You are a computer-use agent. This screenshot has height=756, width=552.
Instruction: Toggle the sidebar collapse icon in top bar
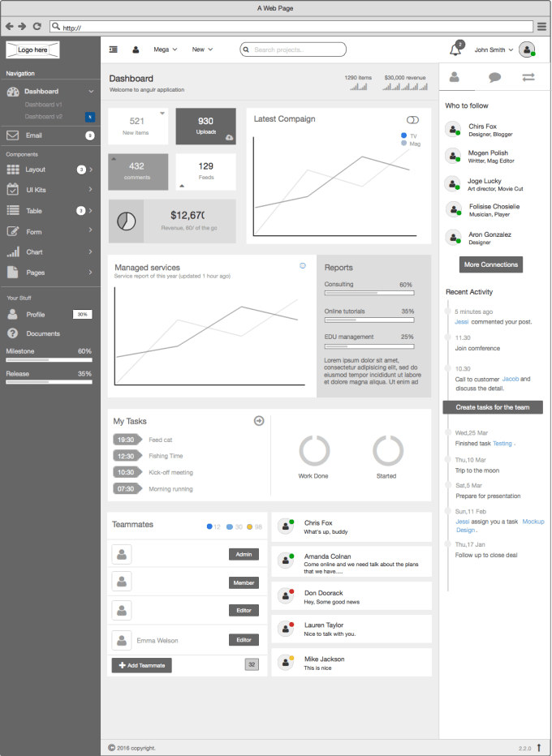coord(114,49)
